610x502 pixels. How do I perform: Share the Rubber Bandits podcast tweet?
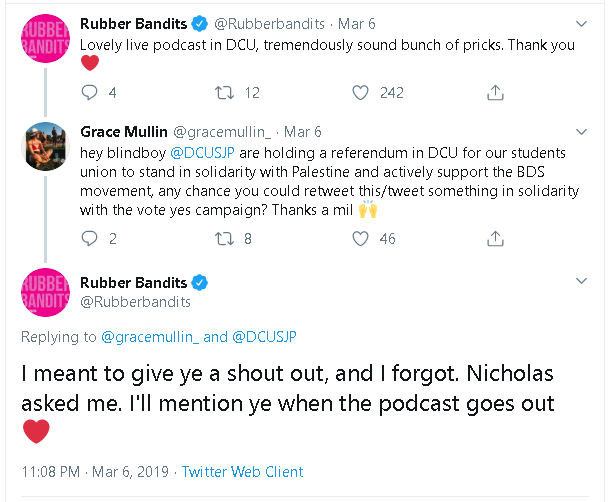(x=494, y=93)
